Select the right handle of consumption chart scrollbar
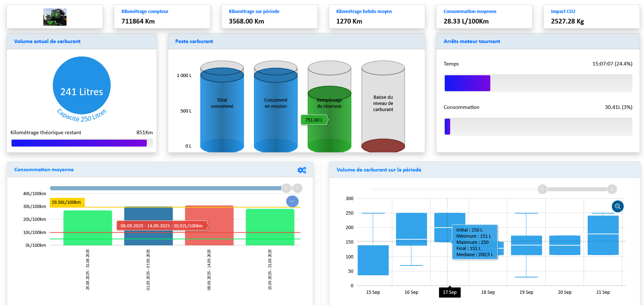Screen dimensions: 644x305 298,188
